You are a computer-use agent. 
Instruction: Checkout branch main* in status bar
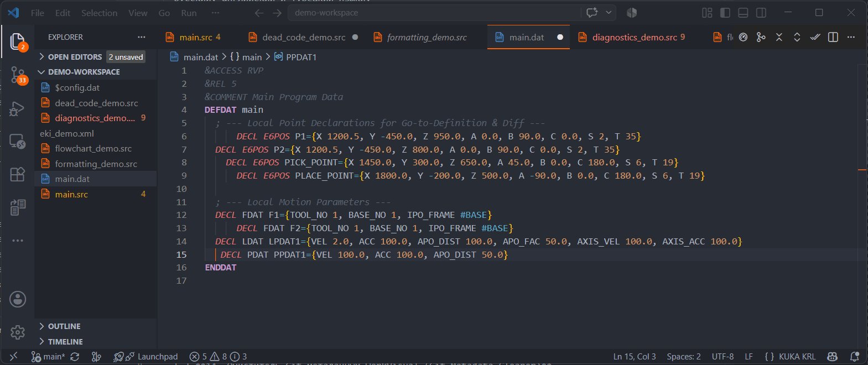point(48,357)
